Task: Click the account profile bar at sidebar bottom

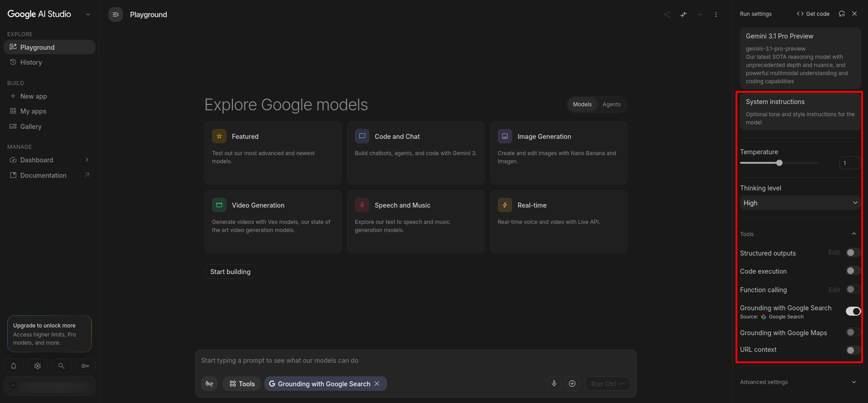Action: pyautogui.click(x=50, y=386)
